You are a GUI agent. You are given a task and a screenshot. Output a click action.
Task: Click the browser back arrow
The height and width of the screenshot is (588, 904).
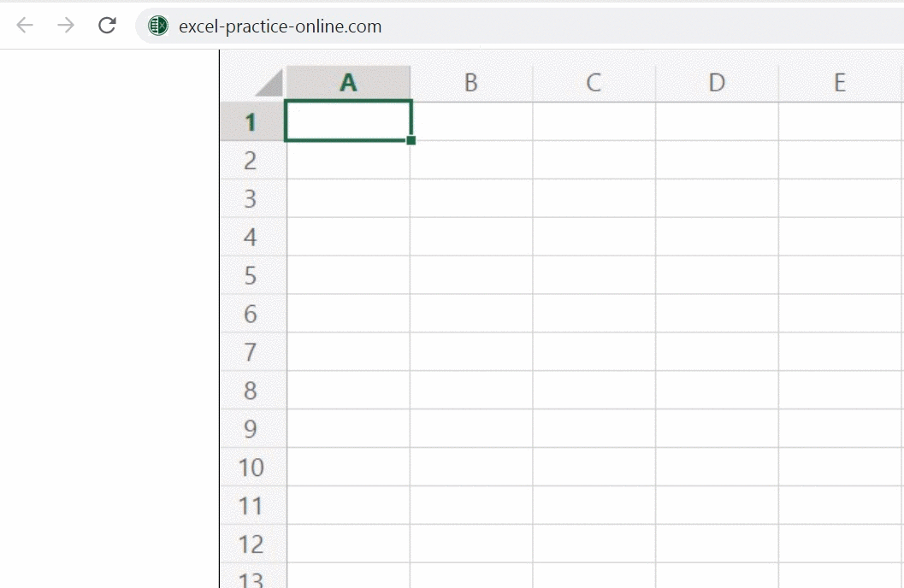(25, 26)
